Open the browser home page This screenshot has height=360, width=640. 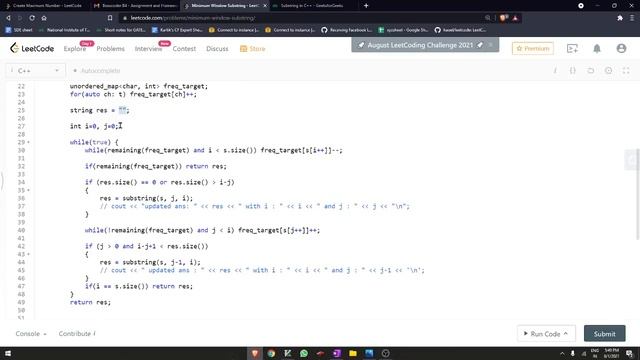tap(44, 18)
